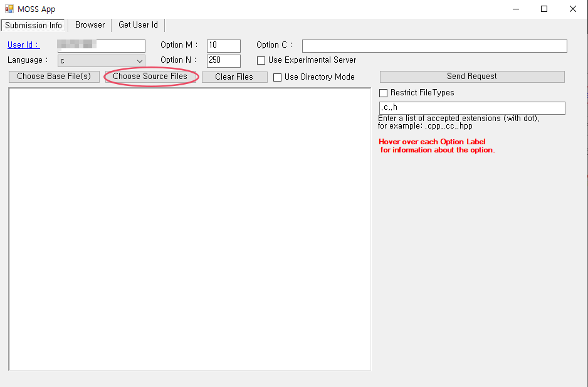
Task: Open the Get User Id tab
Action: (138, 24)
